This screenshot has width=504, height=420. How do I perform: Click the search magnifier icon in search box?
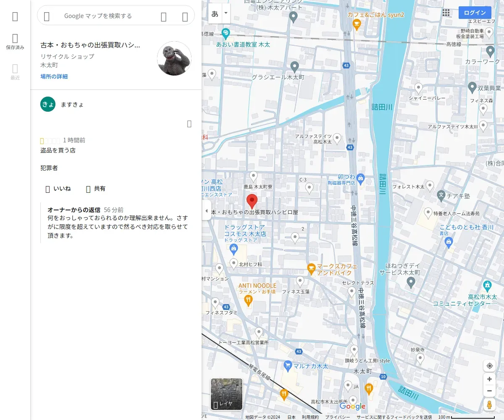pos(164,16)
